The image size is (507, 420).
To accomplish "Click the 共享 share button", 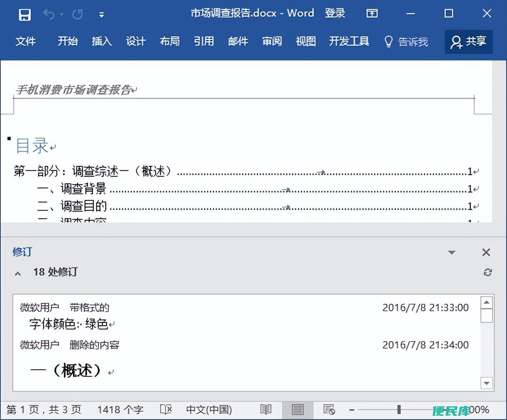I will 468,42.
